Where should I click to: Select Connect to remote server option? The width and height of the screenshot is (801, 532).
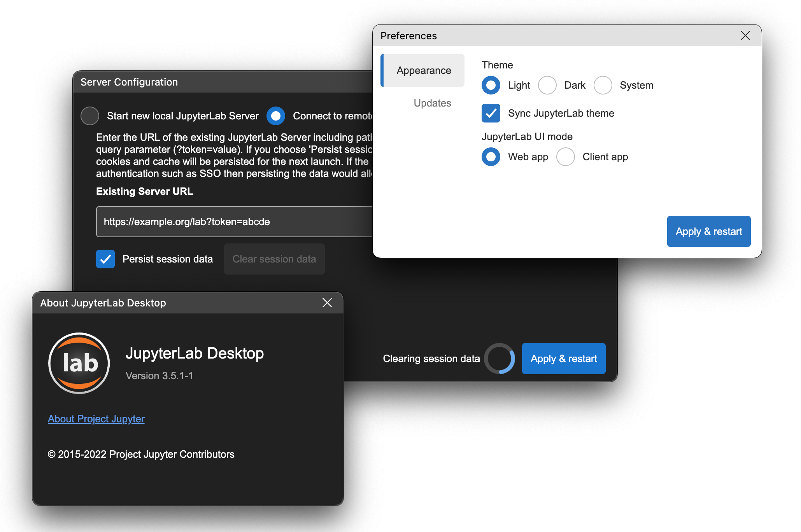click(x=276, y=116)
